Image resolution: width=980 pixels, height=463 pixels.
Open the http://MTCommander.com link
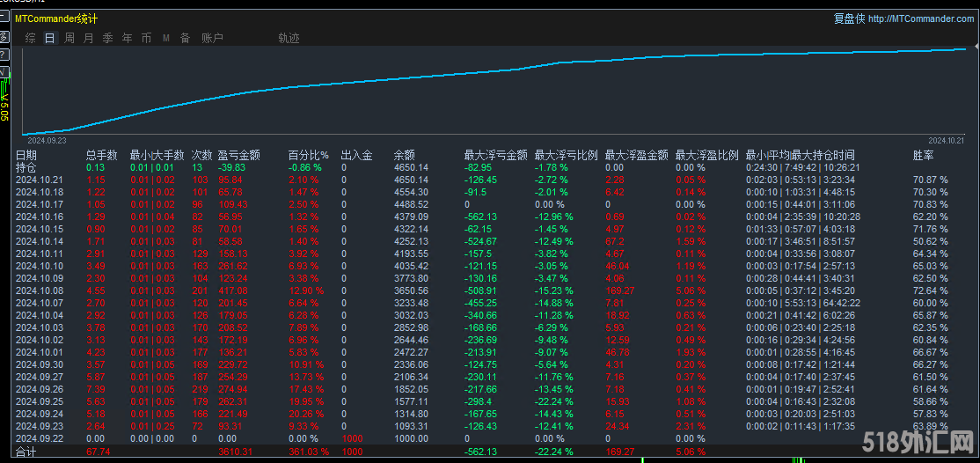tap(921, 18)
